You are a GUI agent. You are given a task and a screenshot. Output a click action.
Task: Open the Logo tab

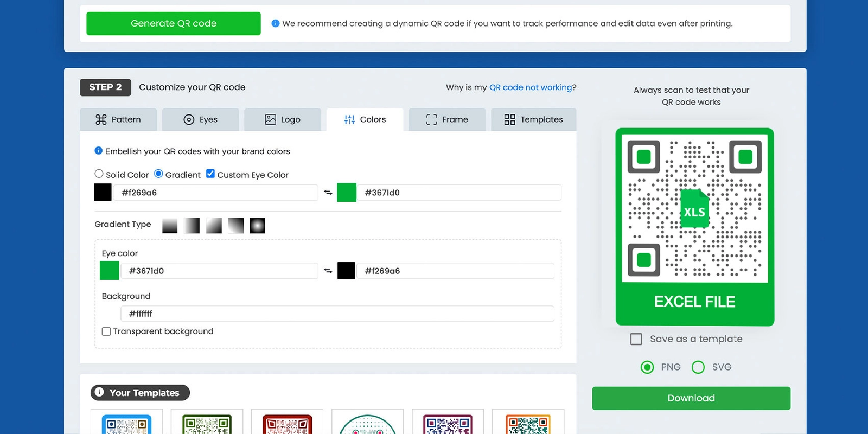[x=283, y=119]
